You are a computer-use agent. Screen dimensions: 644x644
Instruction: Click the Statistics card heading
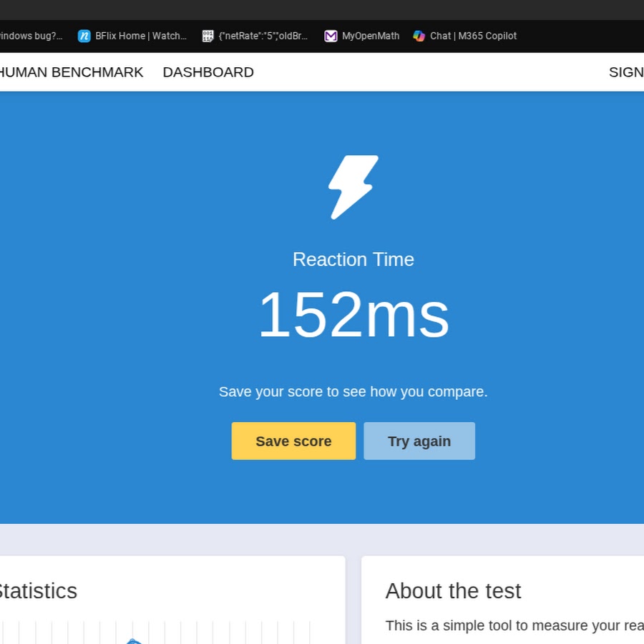[36, 591]
